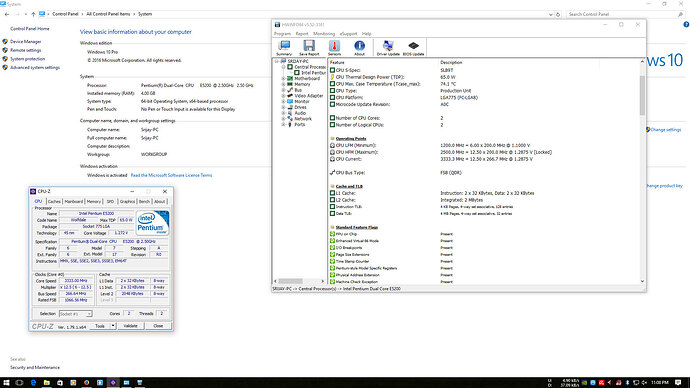Screen dimensions: 690x388
Task: Open Advanced system settings link
Action: tap(35, 68)
